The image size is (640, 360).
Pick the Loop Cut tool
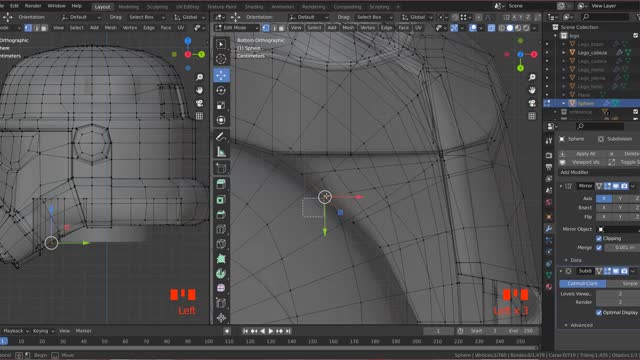[x=221, y=229]
